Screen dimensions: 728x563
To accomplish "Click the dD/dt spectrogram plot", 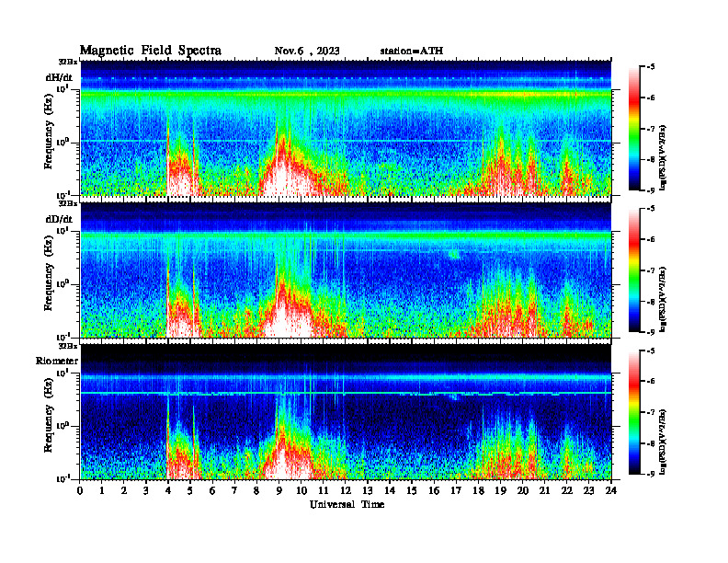I will [346, 270].
